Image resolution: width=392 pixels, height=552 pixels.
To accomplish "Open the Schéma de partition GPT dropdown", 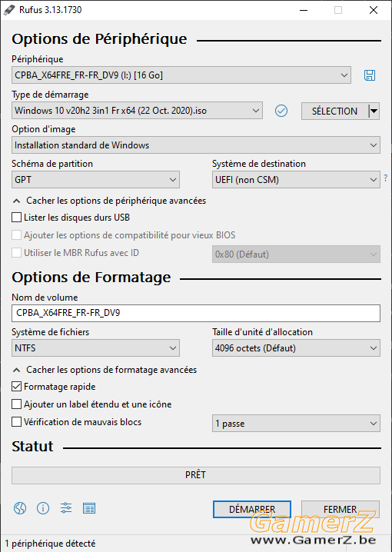I will point(95,180).
